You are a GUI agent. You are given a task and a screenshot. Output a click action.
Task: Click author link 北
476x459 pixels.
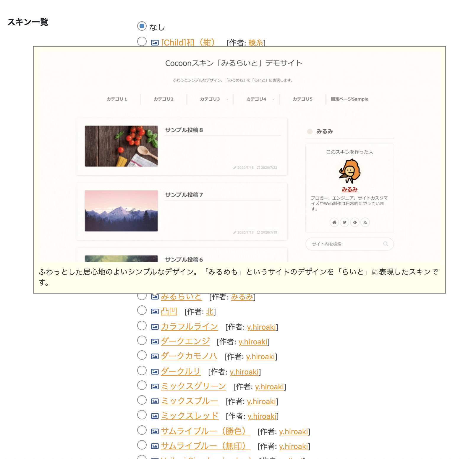click(210, 312)
